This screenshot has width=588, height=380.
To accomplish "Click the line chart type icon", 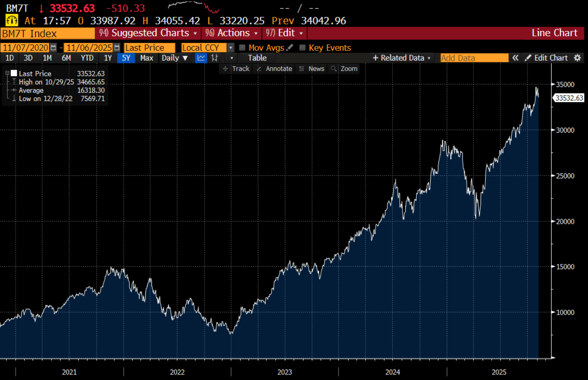I will 201,58.
